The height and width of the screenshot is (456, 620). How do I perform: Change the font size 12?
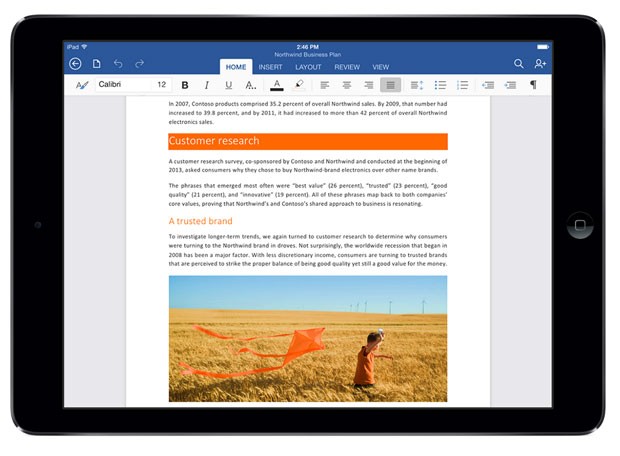[162, 84]
